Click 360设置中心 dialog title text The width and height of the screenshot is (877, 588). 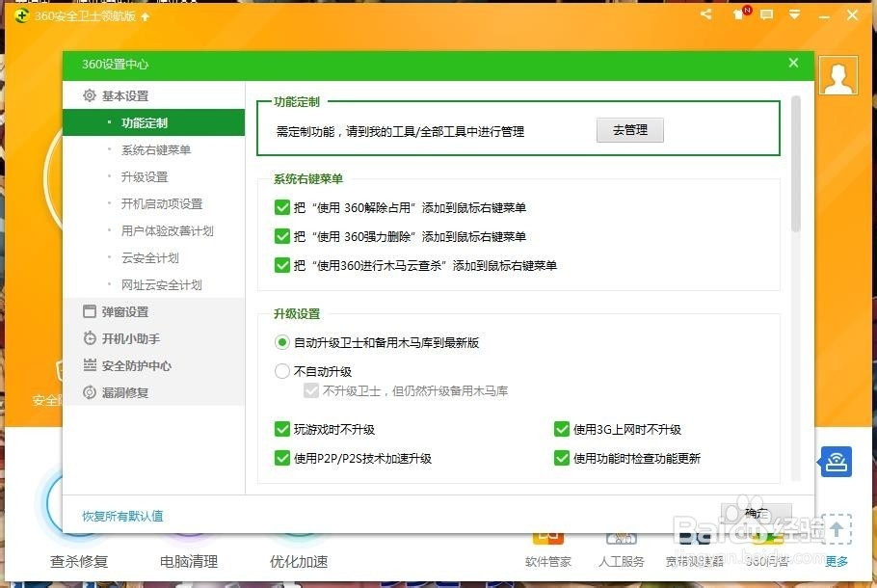(116, 64)
